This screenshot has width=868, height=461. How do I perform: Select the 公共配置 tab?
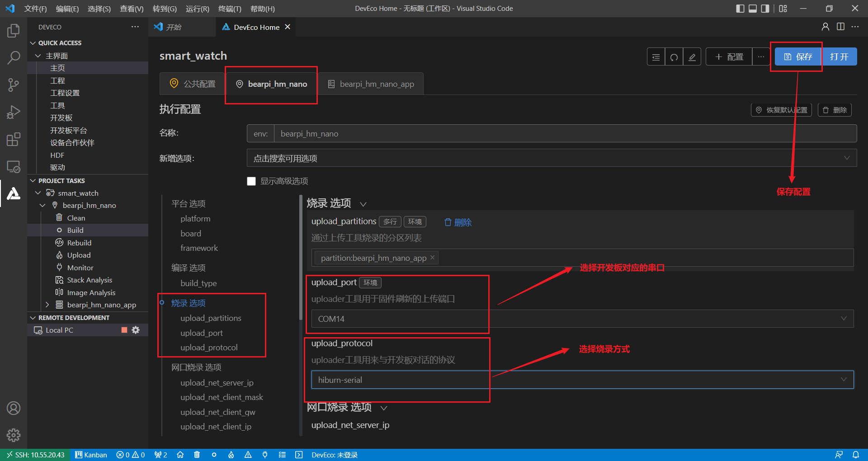pyautogui.click(x=193, y=84)
